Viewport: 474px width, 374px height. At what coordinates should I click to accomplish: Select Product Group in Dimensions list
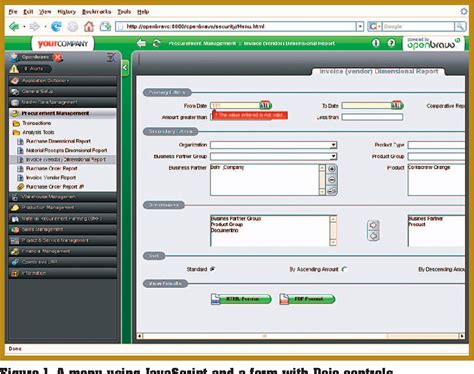tap(227, 224)
